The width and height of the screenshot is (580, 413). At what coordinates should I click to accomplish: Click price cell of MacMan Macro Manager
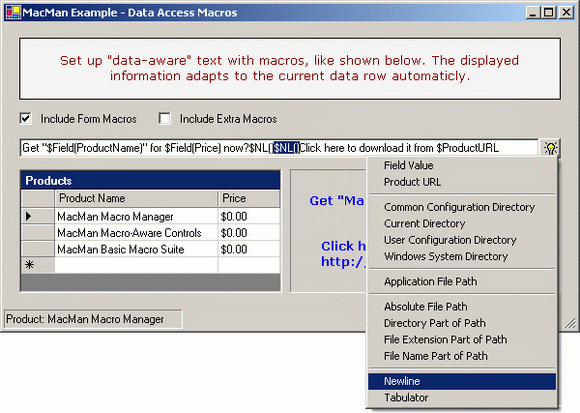[249, 216]
